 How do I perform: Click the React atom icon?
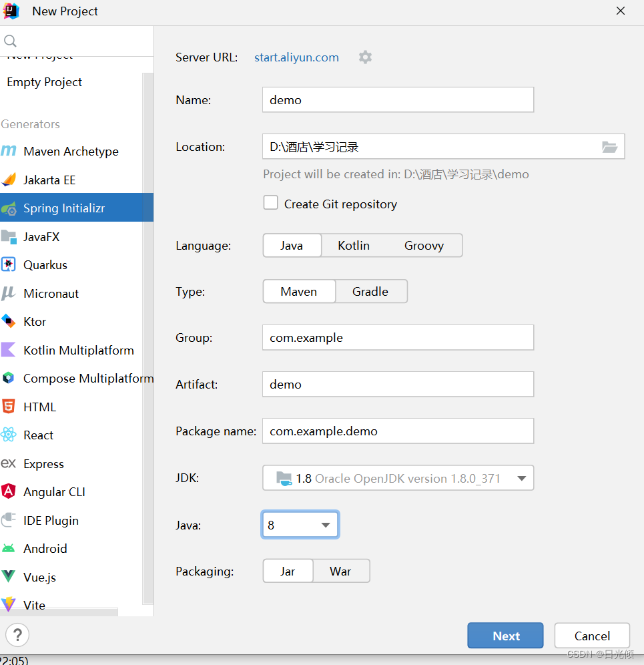9,435
